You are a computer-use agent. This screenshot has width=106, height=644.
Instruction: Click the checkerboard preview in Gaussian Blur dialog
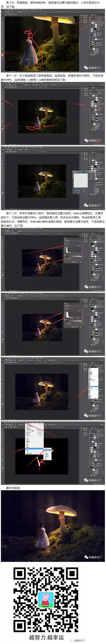pyautogui.click(x=81, y=180)
